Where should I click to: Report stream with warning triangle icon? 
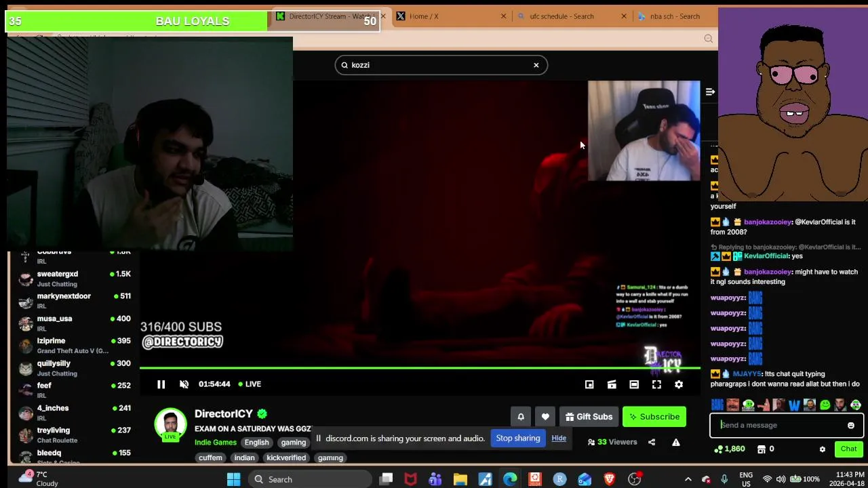pyautogui.click(x=676, y=442)
